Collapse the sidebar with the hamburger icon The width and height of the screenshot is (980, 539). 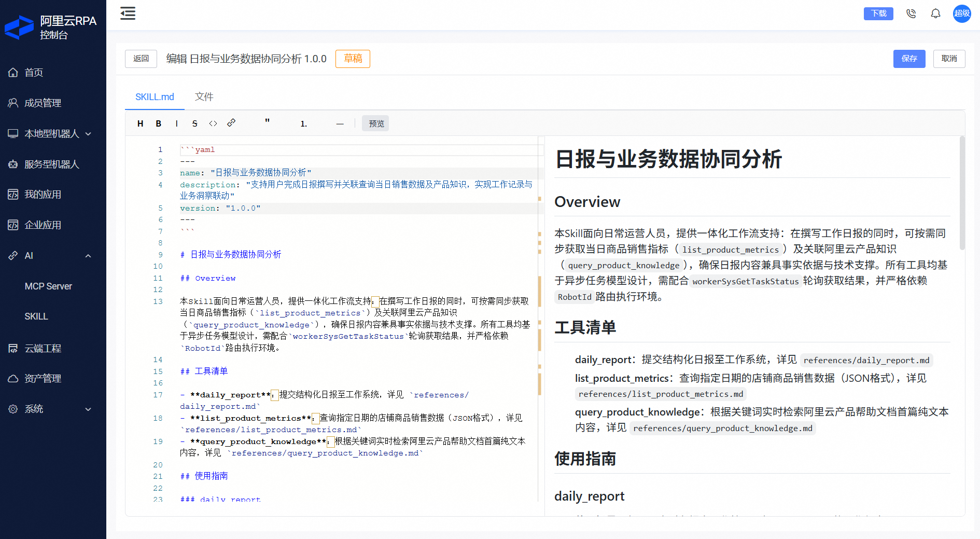point(128,13)
